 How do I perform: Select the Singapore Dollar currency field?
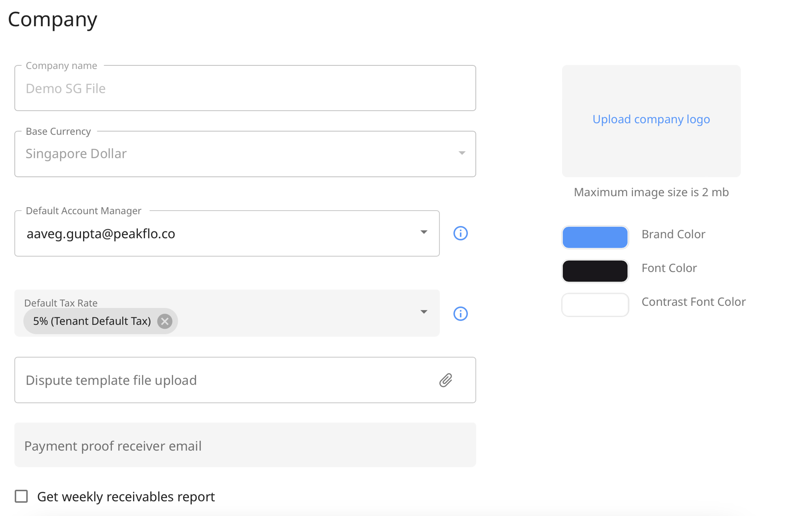(x=245, y=153)
